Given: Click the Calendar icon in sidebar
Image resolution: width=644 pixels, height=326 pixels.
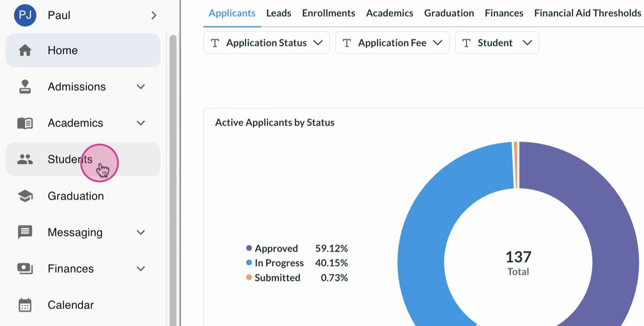Looking at the screenshot, I should (25, 305).
